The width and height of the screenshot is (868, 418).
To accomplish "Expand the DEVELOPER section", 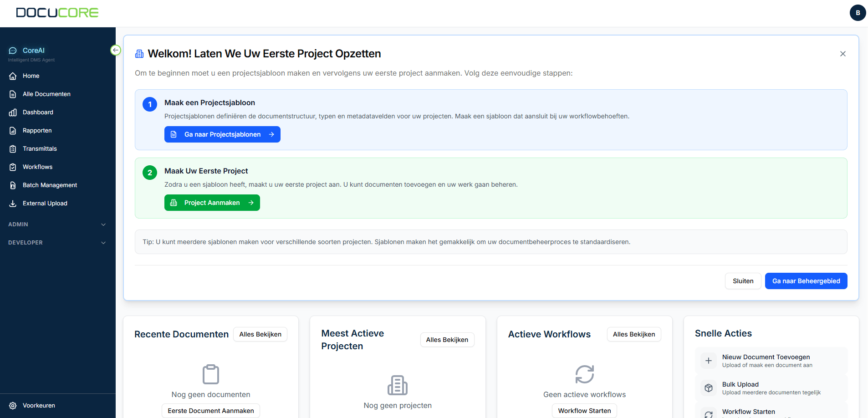I will (x=57, y=243).
